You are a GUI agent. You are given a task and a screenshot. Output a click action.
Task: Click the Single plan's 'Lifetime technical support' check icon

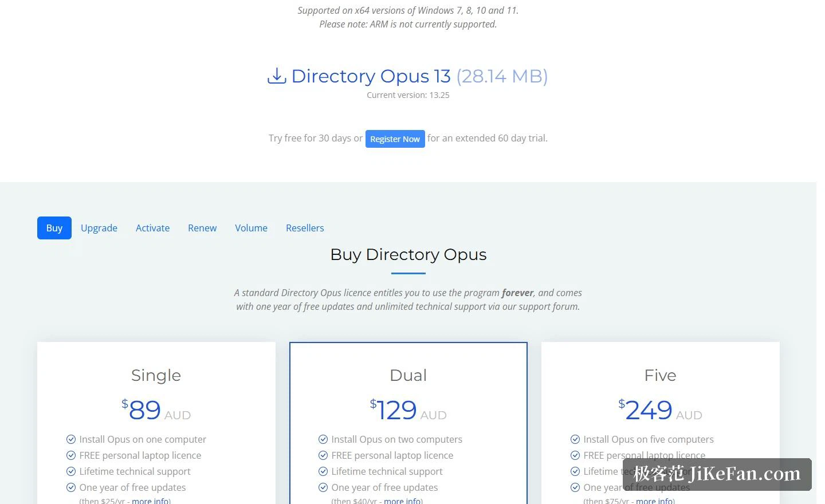tap(71, 471)
